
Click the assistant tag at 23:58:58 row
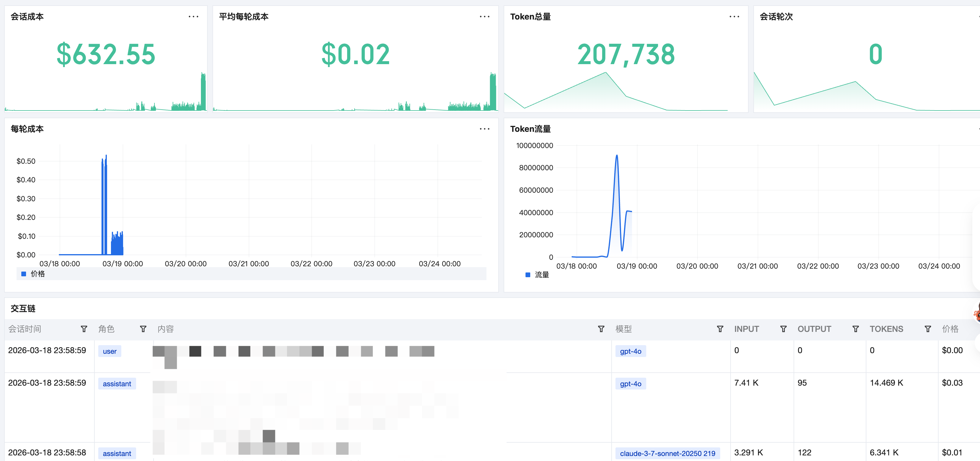[x=117, y=453]
